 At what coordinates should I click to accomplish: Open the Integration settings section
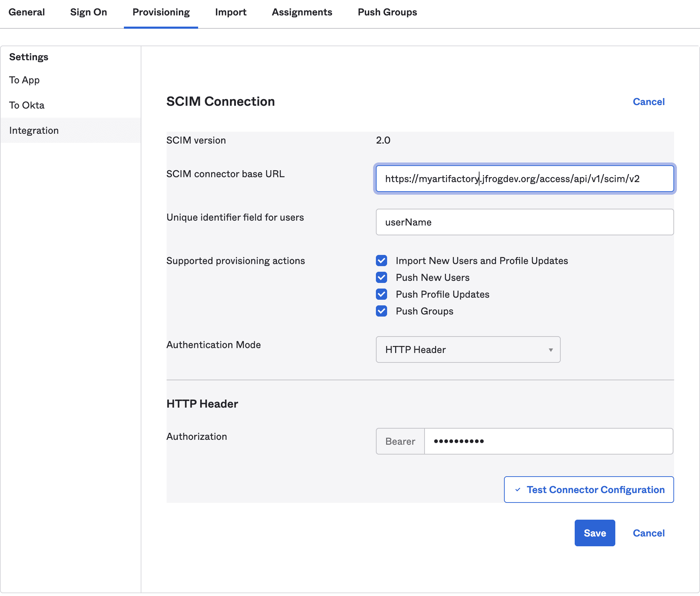tap(34, 130)
